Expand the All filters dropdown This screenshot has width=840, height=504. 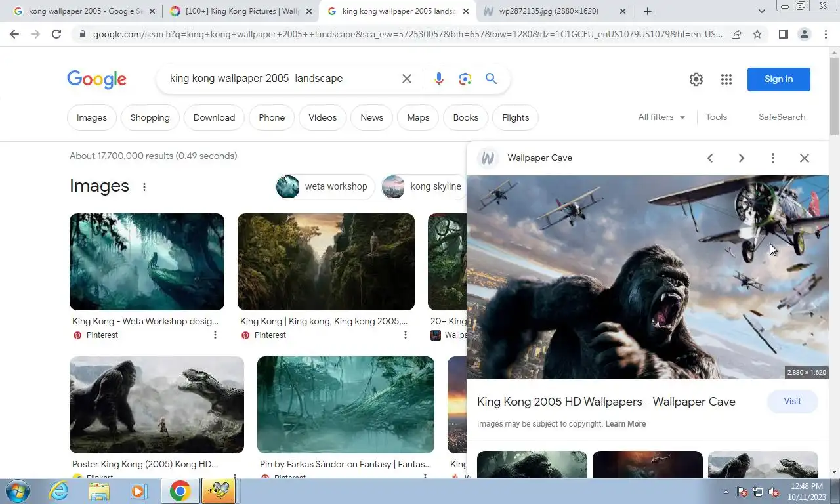tap(661, 117)
